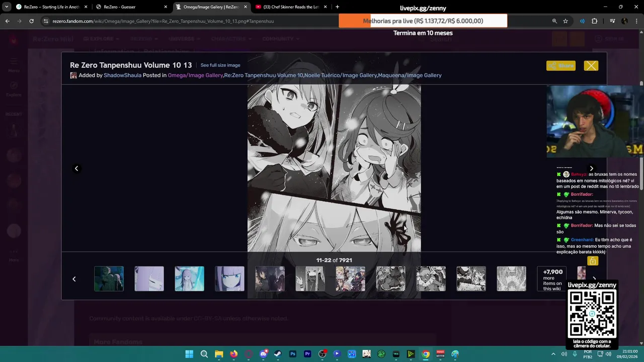
Task: Select the sixth black-and-white two-figure thumbnail
Action: coord(310,279)
